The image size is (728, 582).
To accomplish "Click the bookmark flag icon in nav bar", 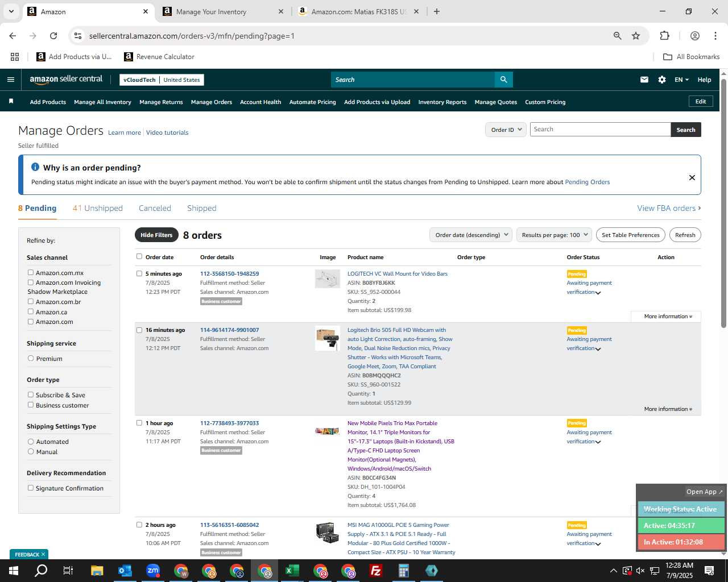I will pos(11,102).
